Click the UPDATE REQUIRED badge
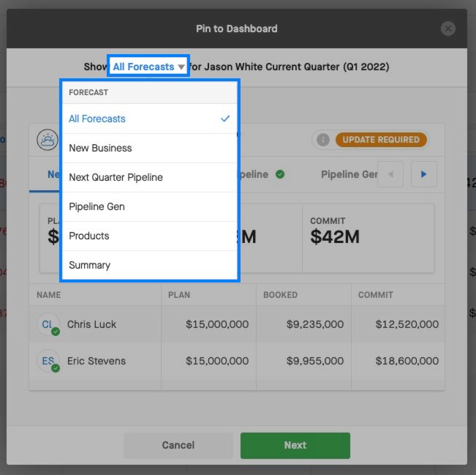The height and width of the screenshot is (475, 476). tap(381, 140)
